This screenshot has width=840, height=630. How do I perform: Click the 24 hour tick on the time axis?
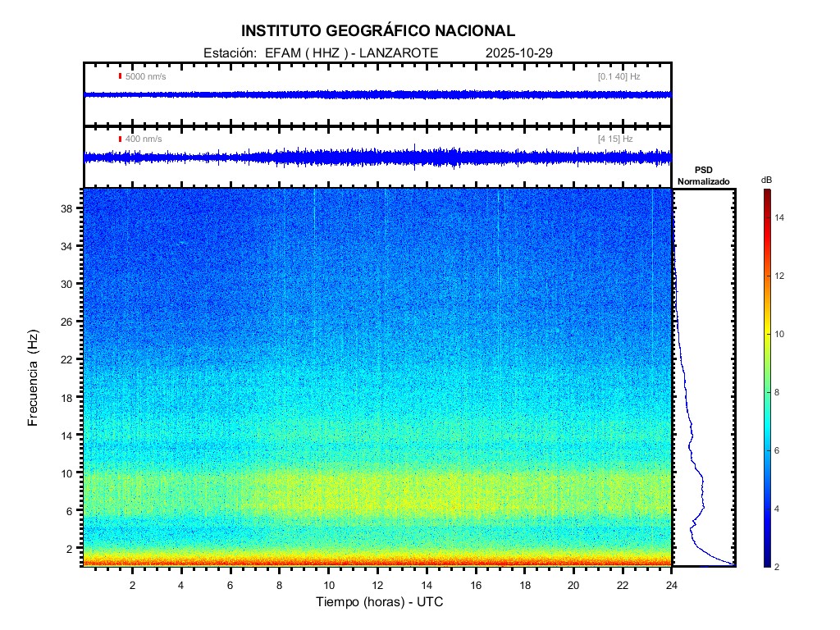pos(671,584)
